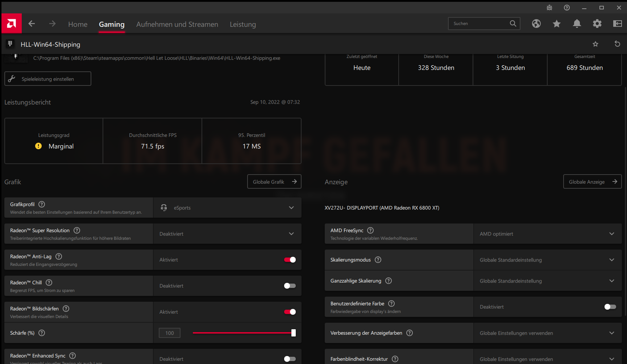
Task: Open Radeon Super Resolution dropdown
Action: 227,234
